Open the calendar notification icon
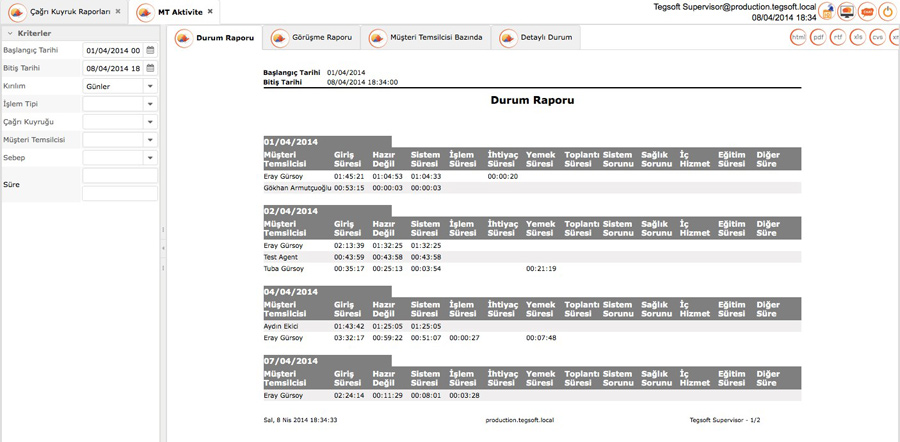Image resolution: width=900 pixels, height=442 pixels. tap(827, 11)
